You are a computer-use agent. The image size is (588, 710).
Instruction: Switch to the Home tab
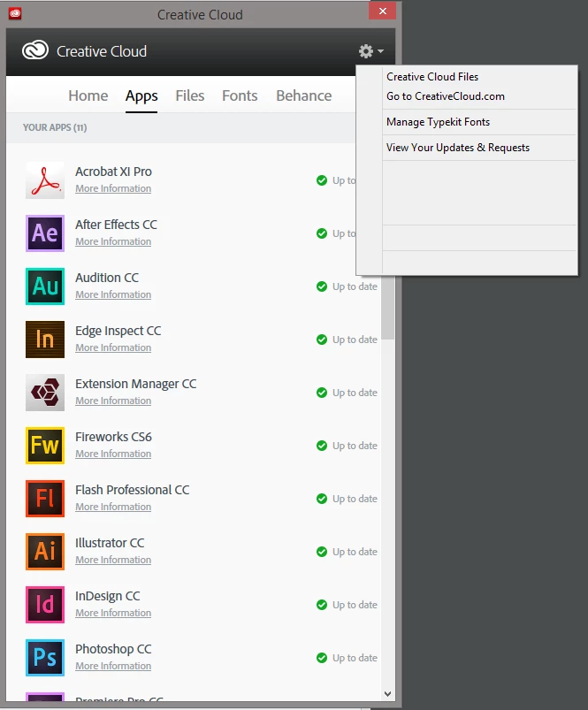click(x=88, y=96)
